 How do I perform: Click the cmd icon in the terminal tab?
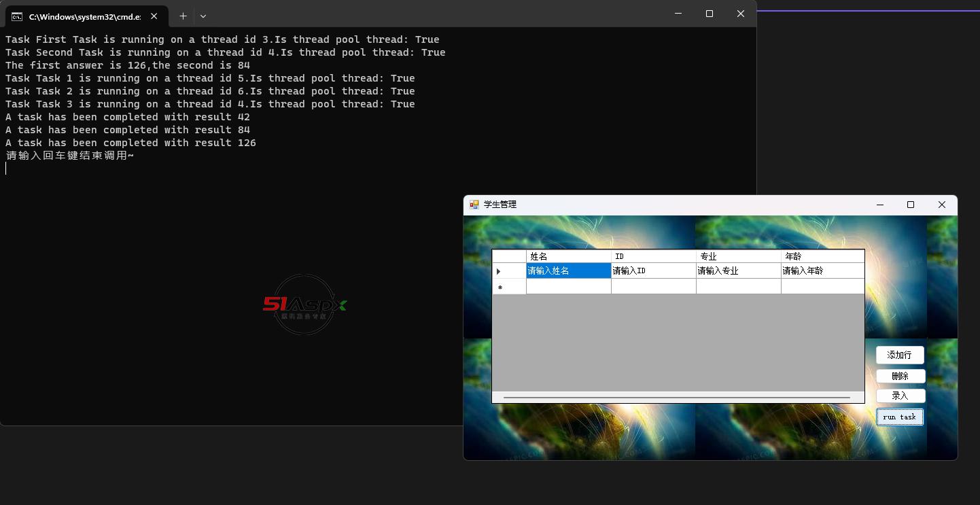pos(17,16)
